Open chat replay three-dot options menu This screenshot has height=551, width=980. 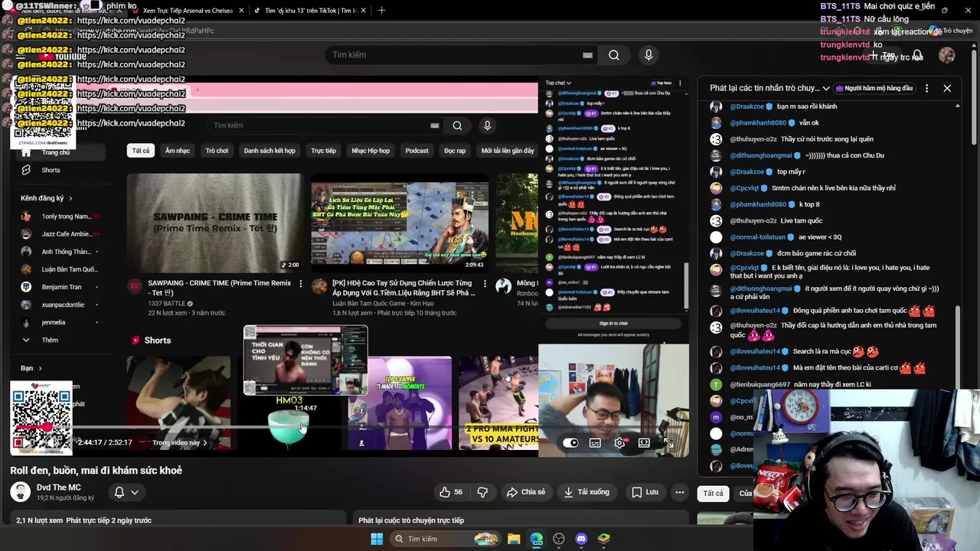pyautogui.click(x=926, y=88)
